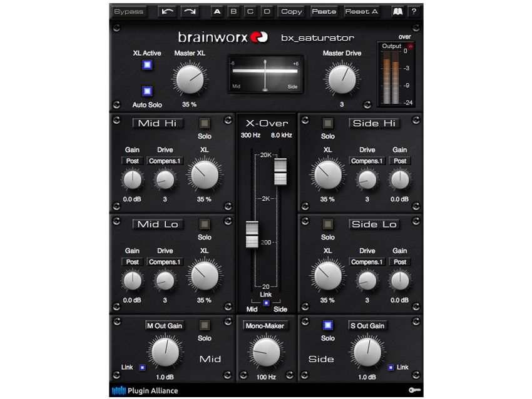The height and width of the screenshot is (399, 532).
Task: Click the S Out Gain knob
Action: point(367,352)
